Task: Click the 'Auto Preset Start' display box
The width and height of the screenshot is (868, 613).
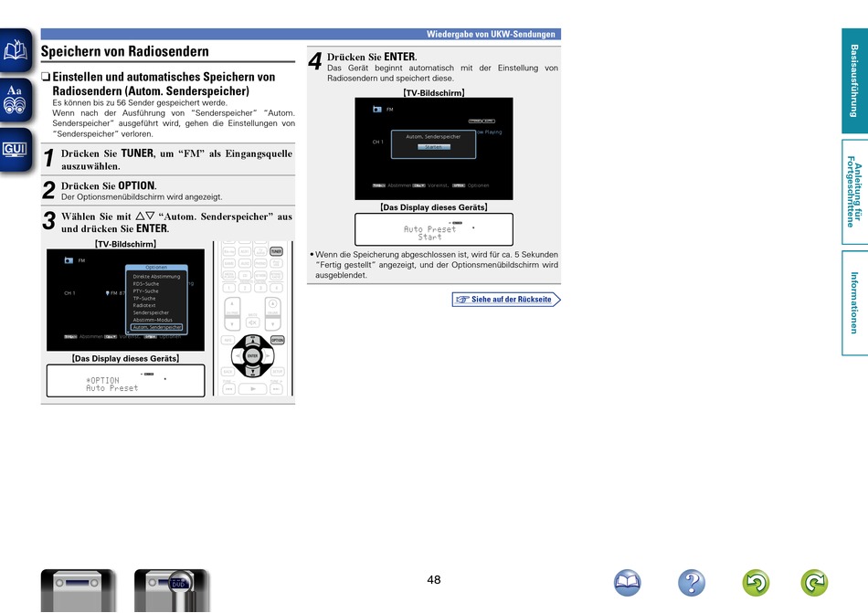Action: click(x=434, y=229)
